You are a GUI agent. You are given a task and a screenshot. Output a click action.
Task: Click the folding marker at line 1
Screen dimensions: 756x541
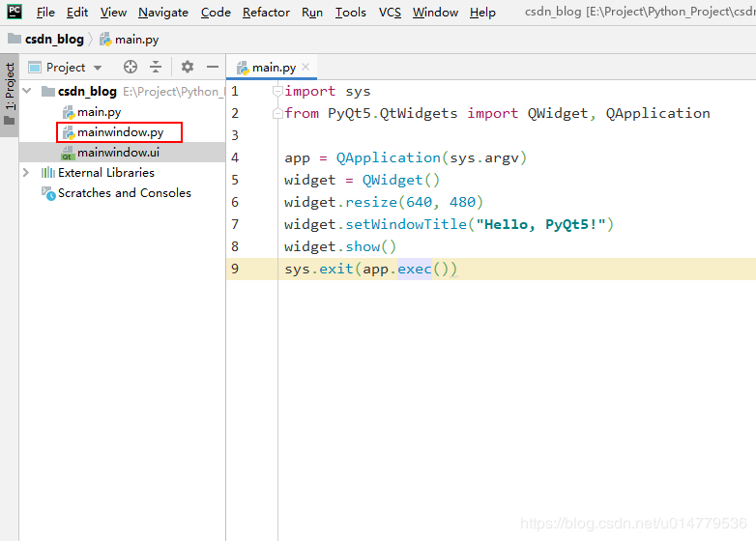pyautogui.click(x=277, y=91)
